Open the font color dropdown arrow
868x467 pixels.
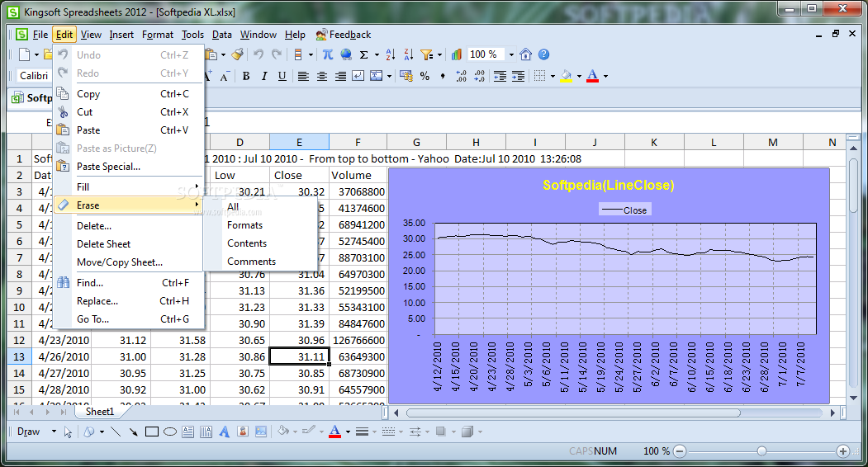605,76
